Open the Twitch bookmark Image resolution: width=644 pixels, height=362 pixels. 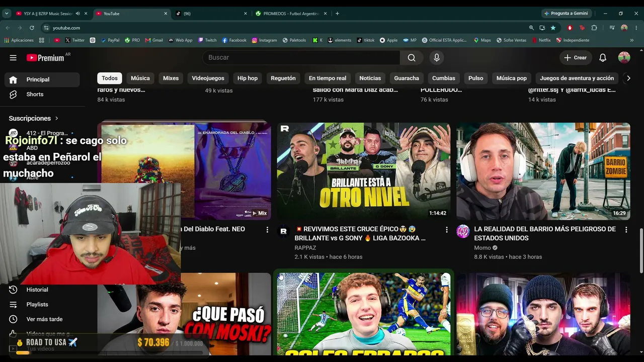pos(207,40)
